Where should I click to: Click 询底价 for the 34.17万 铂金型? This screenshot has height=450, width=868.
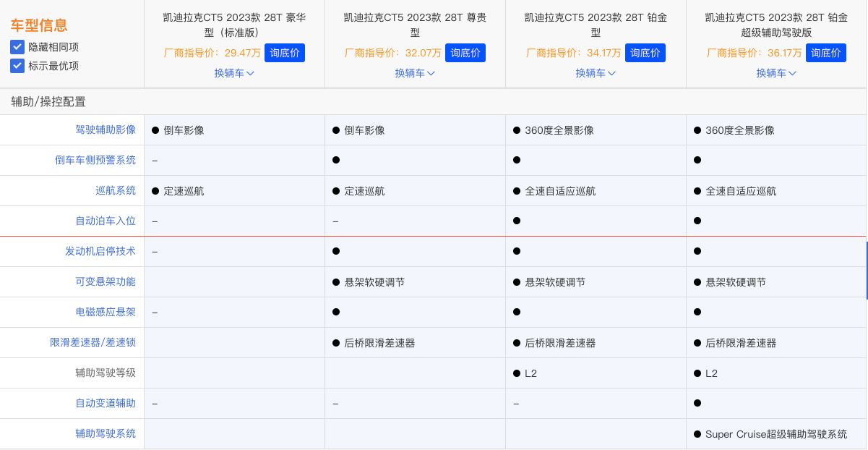point(645,53)
